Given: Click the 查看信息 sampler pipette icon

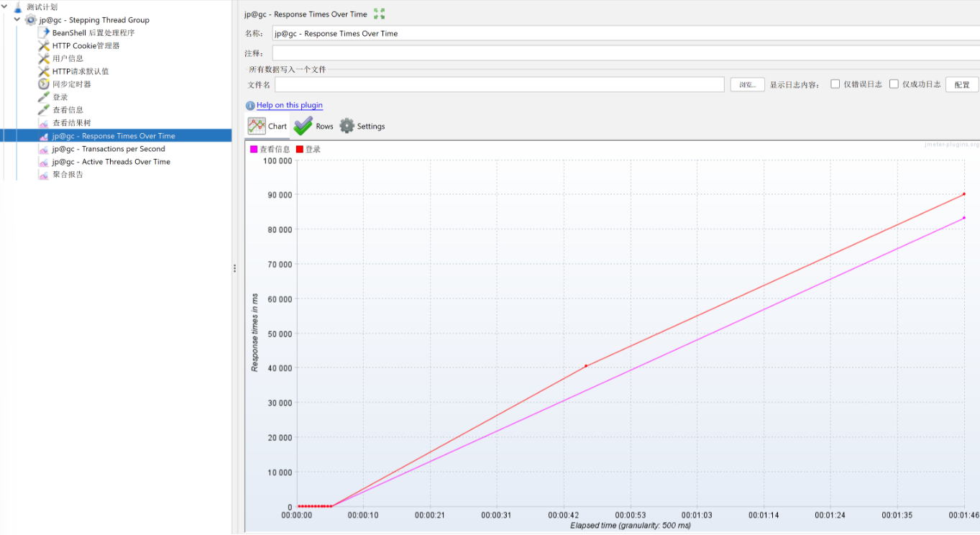Looking at the screenshot, I should click(x=44, y=110).
